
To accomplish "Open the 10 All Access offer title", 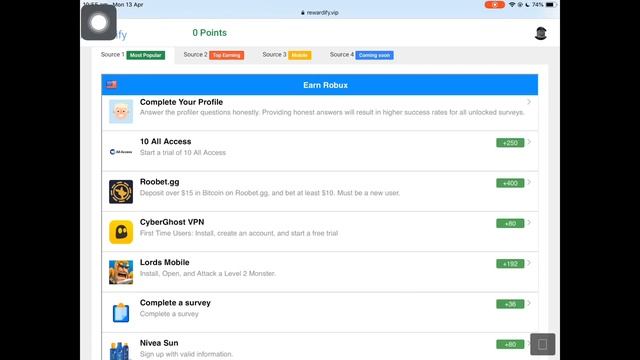I will [165, 142].
